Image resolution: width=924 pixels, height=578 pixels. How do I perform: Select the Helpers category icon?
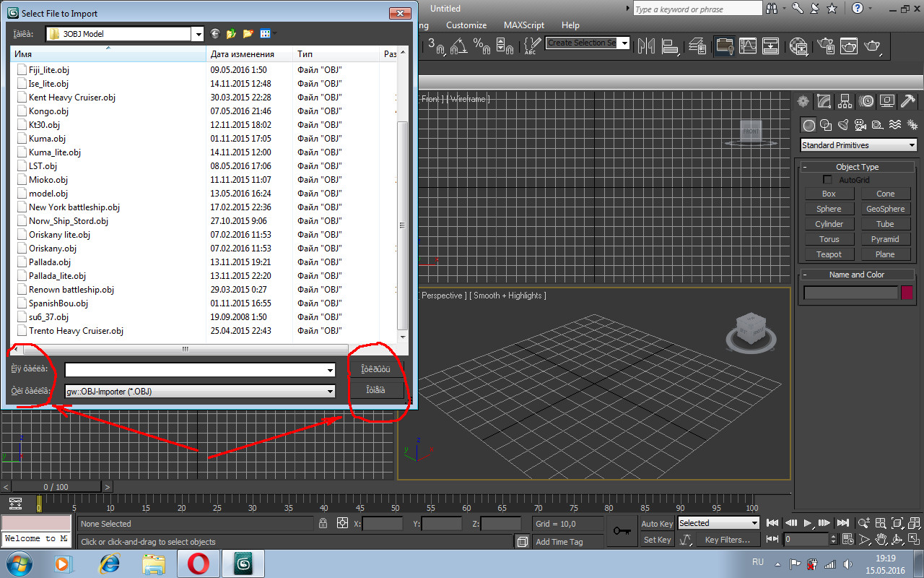click(877, 125)
